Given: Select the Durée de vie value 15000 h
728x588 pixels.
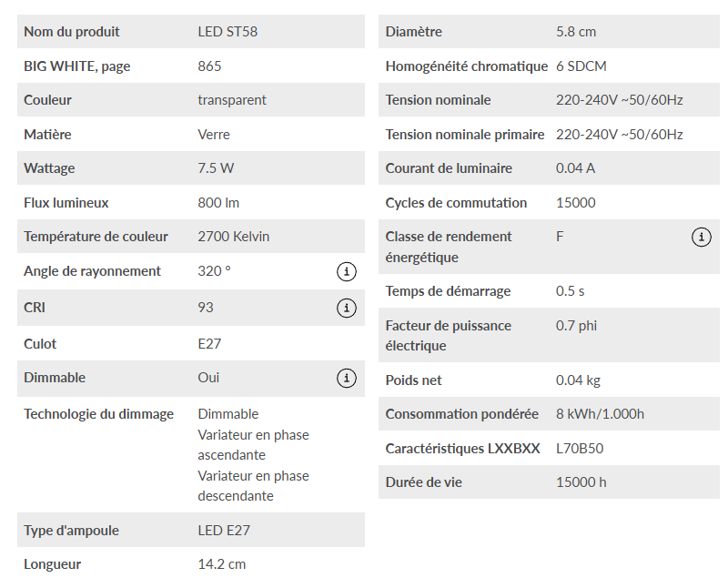Looking at the screenshot, I should tap(581, 482).
